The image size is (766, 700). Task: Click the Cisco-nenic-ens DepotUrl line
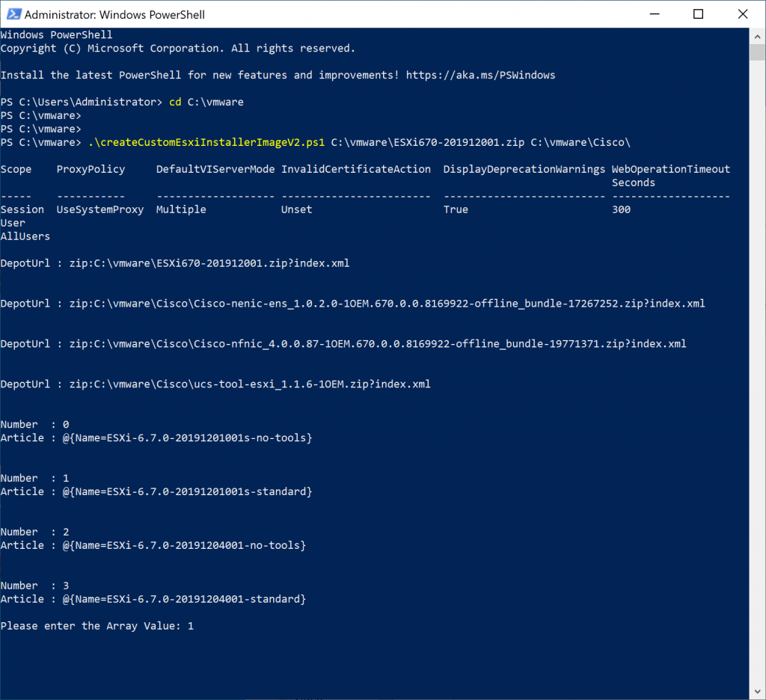pos(353,304)
